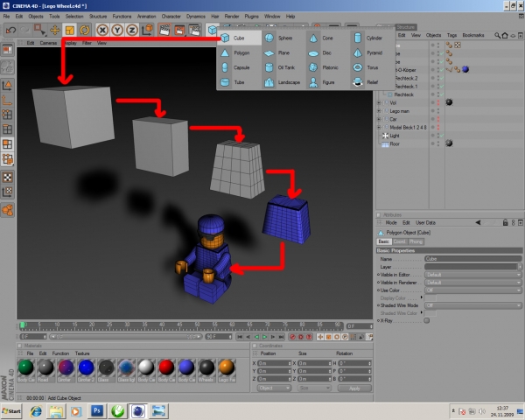Play the animation forward
Screen dimensions: 525x420
[x=264, y=337]
